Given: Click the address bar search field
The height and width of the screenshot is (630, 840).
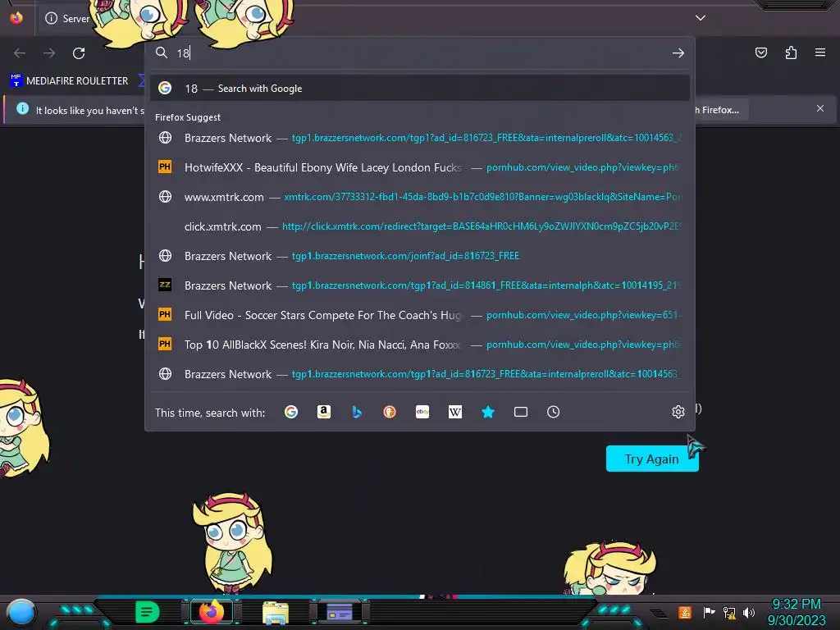Looking at the screenshot, I should click(x=421, y=53).
